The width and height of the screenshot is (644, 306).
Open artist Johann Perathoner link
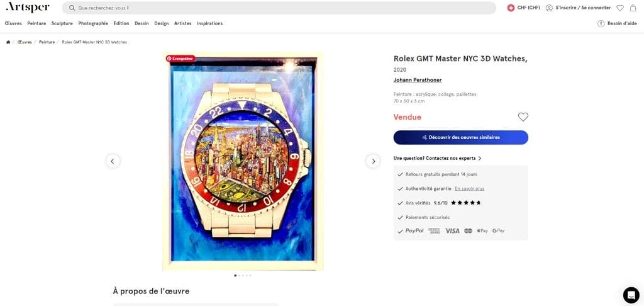(x=418, y=80)
